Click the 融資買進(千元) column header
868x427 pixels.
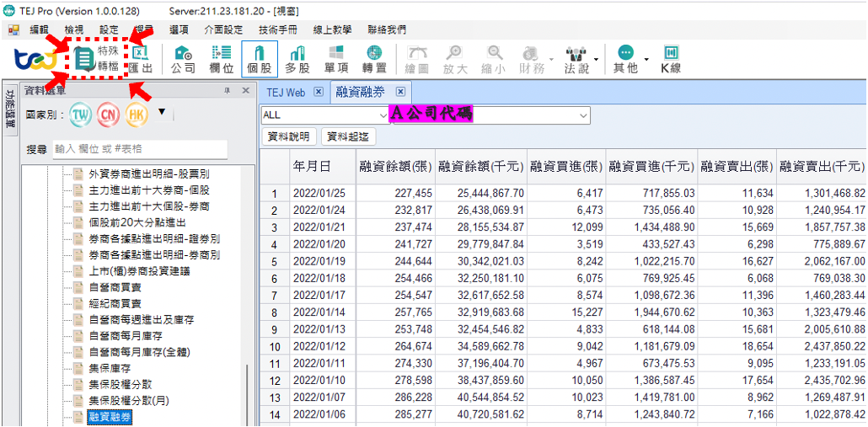[651, 167]
